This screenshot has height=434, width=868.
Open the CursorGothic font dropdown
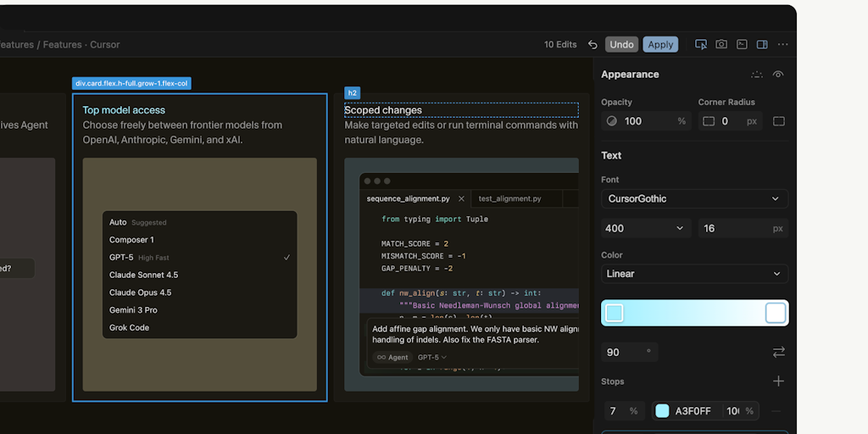(x=693, y=199)
